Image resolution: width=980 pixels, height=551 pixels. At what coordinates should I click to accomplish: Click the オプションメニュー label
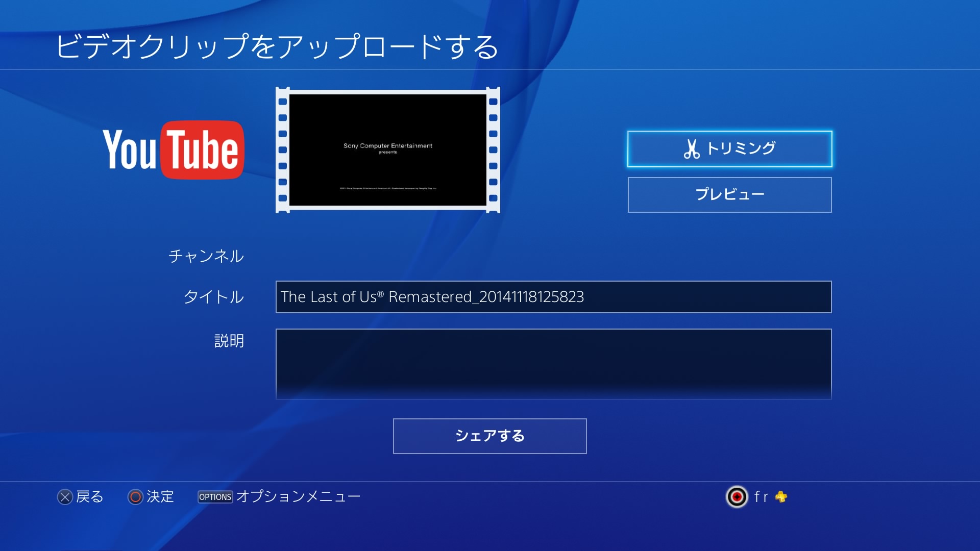click(x=298, y=497)
